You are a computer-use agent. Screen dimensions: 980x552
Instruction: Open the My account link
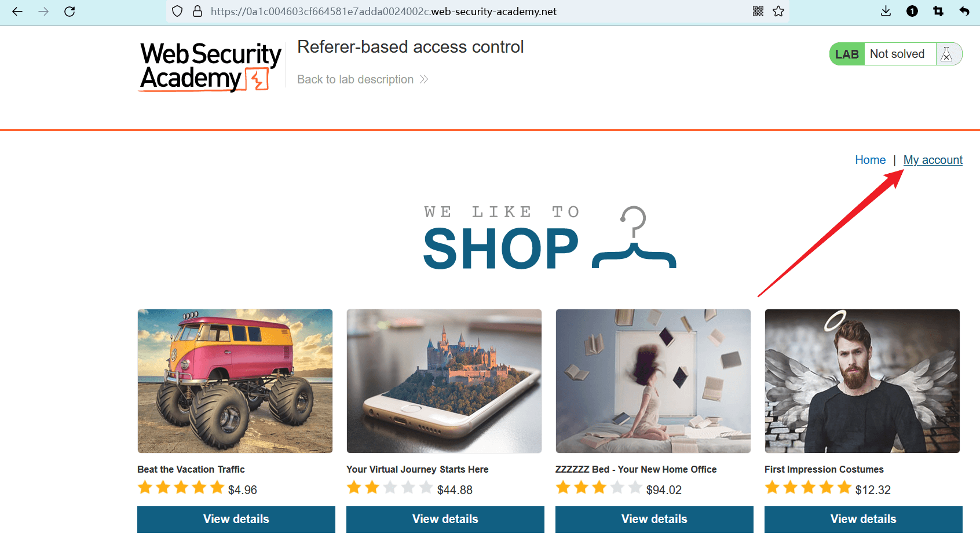933,160
